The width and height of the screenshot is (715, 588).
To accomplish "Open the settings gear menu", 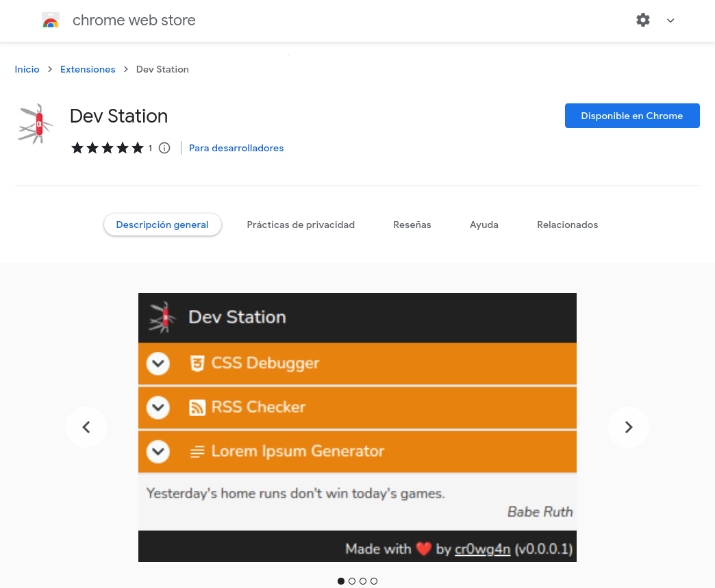I will [x=643, y=20].
